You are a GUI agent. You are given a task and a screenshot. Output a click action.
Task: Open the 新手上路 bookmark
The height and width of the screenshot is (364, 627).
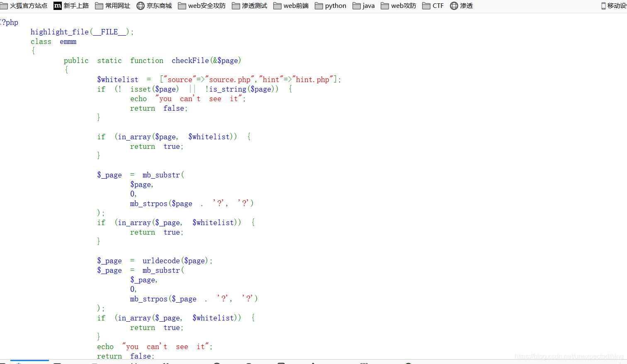pos(71,6)
